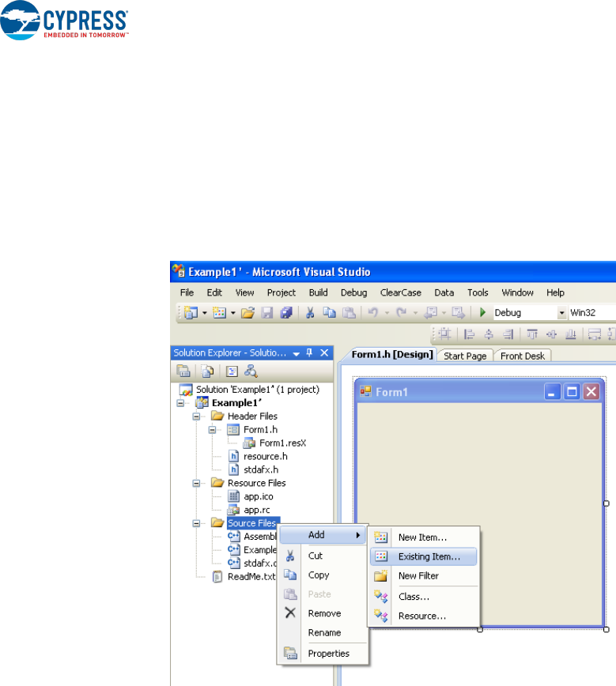This screenshot has width=616, height=686.
Task: Choose Resource... in Add submenu
Action: tap(423, 616)
